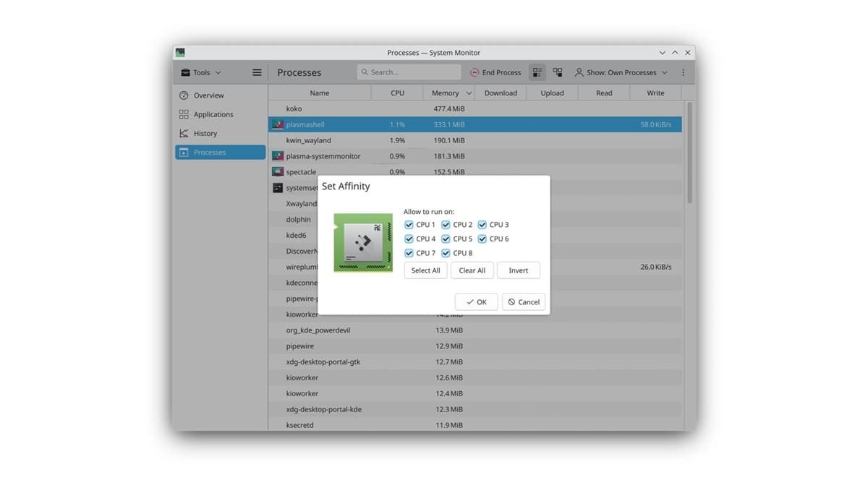This screenshot has width=868, height=488.
Task: Select the kwin_wayland process row
Action: click(475, 140)
